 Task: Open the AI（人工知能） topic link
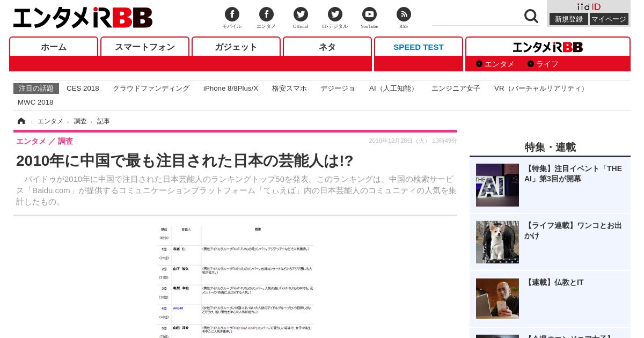393,88
